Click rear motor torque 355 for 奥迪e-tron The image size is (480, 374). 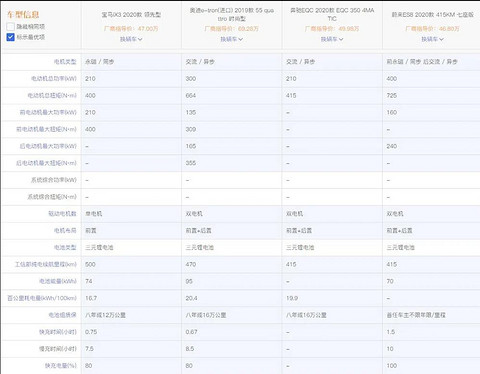point(191,163)
